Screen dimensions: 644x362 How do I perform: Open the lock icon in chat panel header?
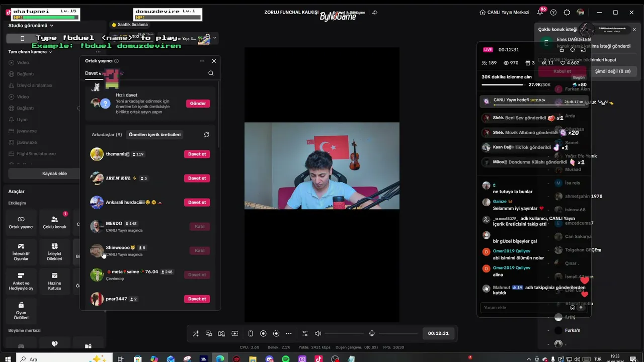tap(561, 50)
